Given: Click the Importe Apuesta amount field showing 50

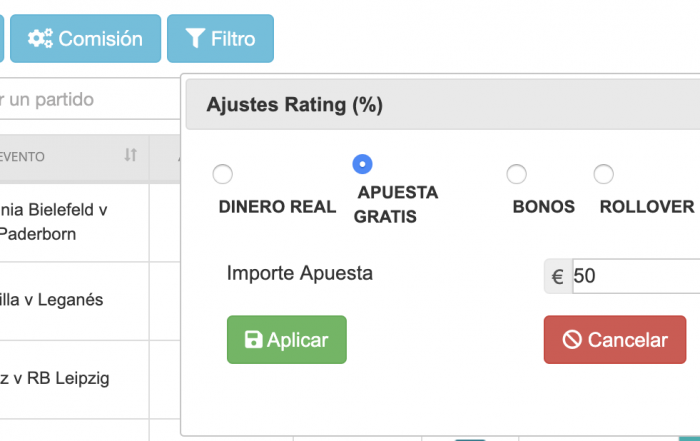Looking at the screenshot, I should (x=636, y=276).
